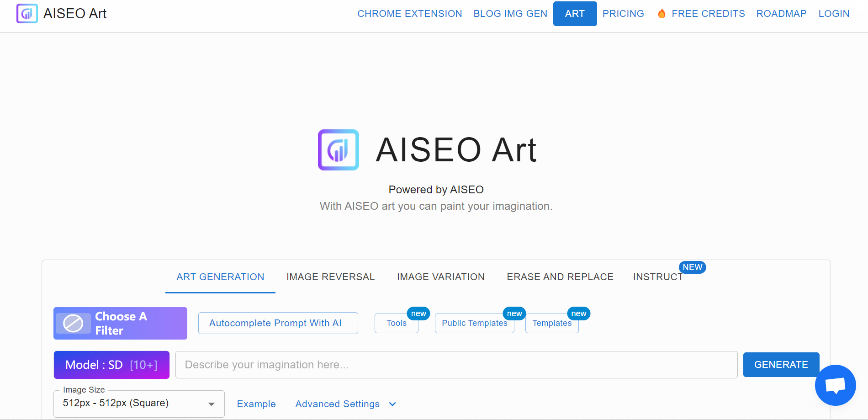Switch to the Image Reversal tab

click(x=331, y=277)
